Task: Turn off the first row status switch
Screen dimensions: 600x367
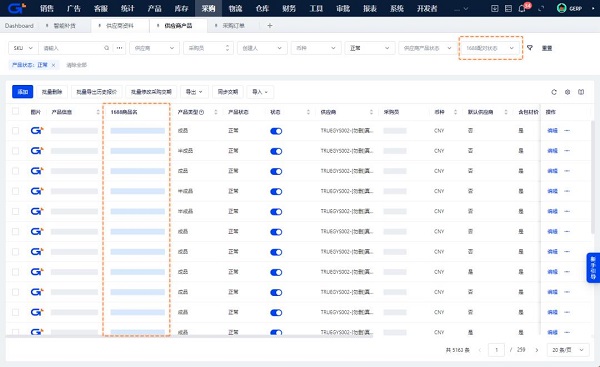Action: [x=276, y=131]
